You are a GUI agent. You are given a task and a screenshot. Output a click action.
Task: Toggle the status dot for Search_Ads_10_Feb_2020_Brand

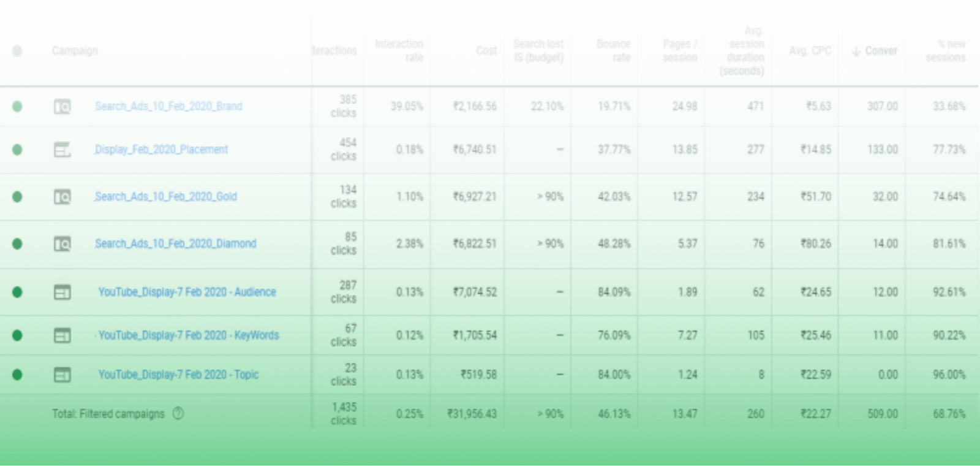pyautogui.click(x=17, y=106)
